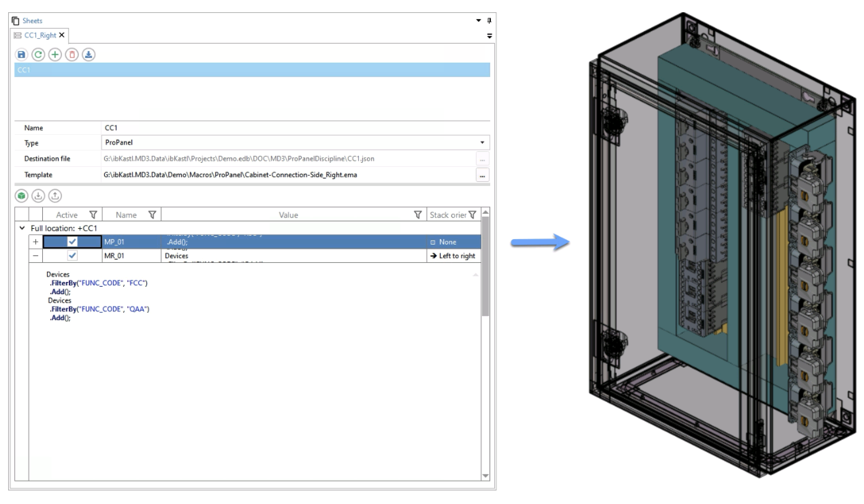Expand the MP_01 row with the plus
This screenshot has height=504, width=864.
pos(36,242)
